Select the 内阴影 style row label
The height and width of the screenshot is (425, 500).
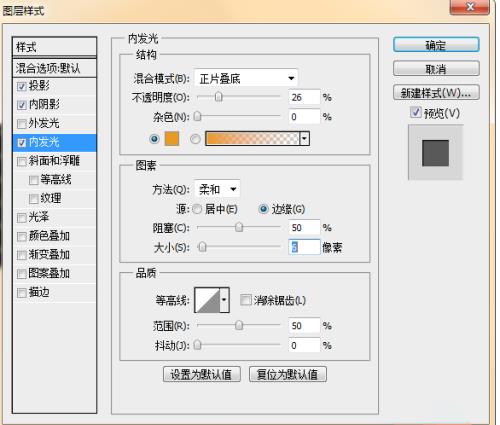[44, 105]
